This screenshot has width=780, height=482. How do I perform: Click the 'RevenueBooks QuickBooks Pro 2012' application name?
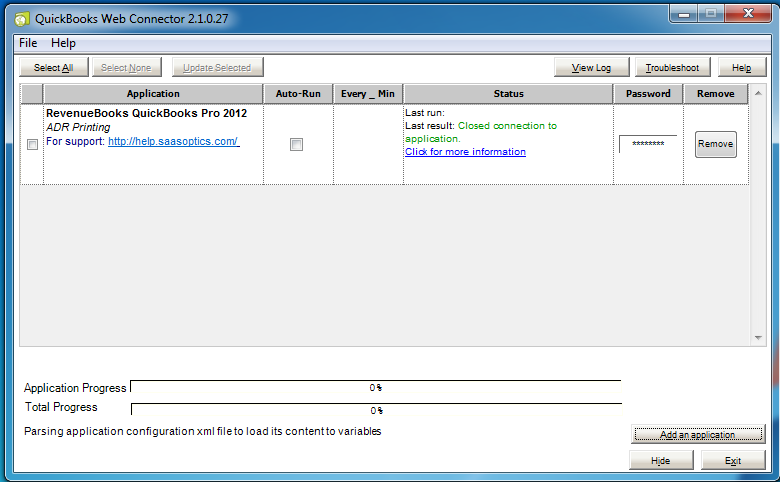coord(146,113)
